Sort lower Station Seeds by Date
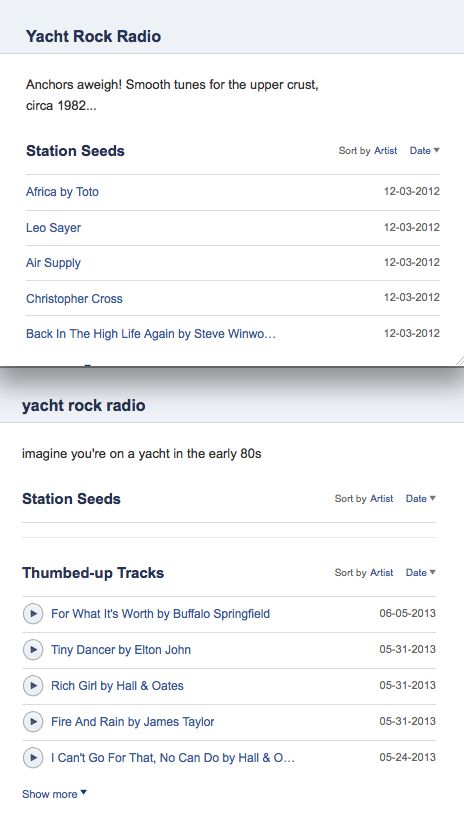Image resolution: width=464 pixels, height=814 pixels. pyautogui.click(x=420, y=498)
